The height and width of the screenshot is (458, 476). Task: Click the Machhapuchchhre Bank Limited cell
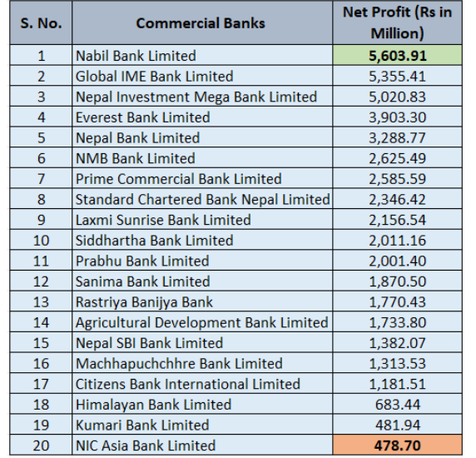coord(202,363)
